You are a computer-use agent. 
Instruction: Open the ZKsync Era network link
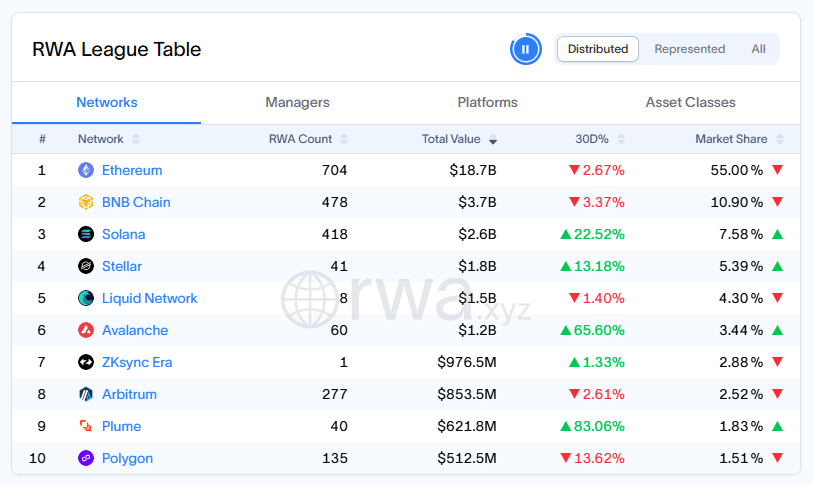[137, 362]
